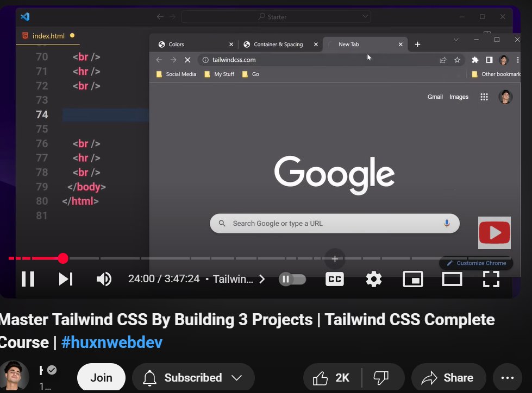
Task: Open My Stuff bookmarks folder
Action: [220, 74]
